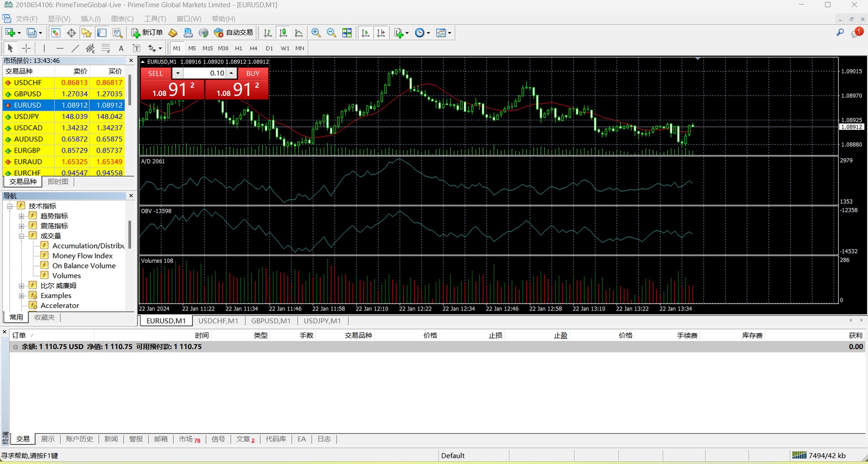Collapse the 成交量 tree node

pos(21,236)
